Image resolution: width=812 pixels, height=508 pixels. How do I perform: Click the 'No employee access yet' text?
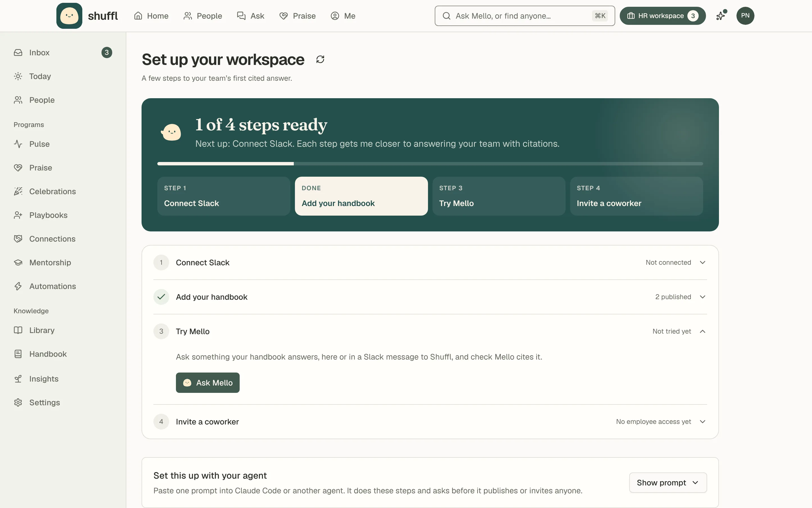[x=653, y=422]
